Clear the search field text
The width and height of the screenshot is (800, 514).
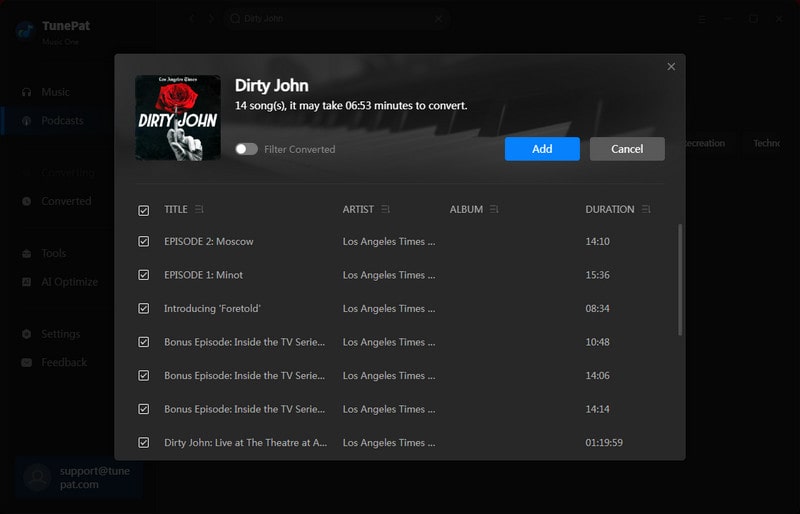(438, 18)
